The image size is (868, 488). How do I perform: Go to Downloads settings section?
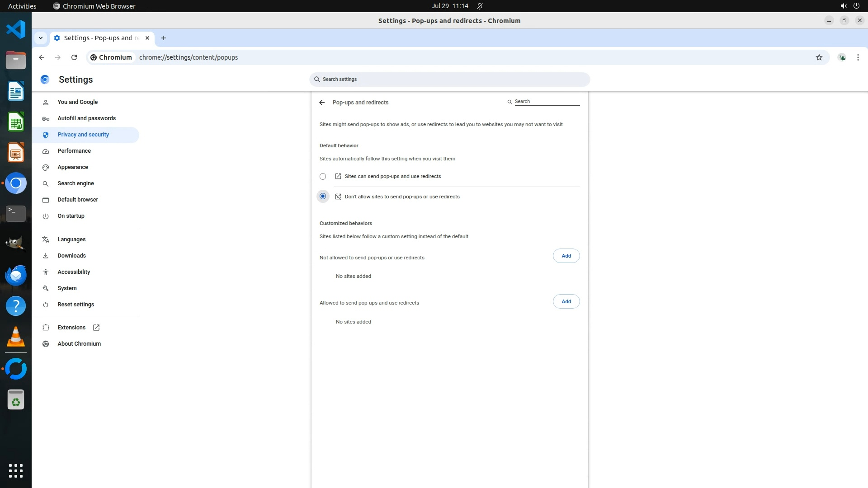pos(71,256)
